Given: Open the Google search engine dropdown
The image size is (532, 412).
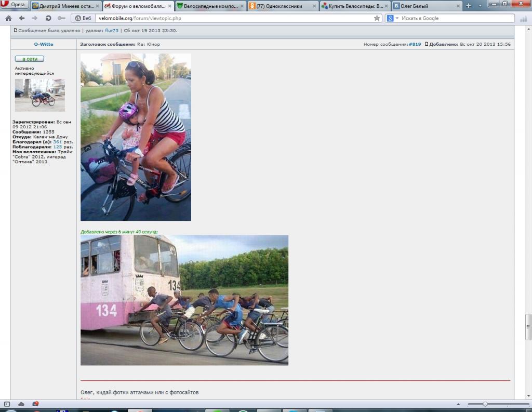Looking at the screenshot, I should [392, 18].
